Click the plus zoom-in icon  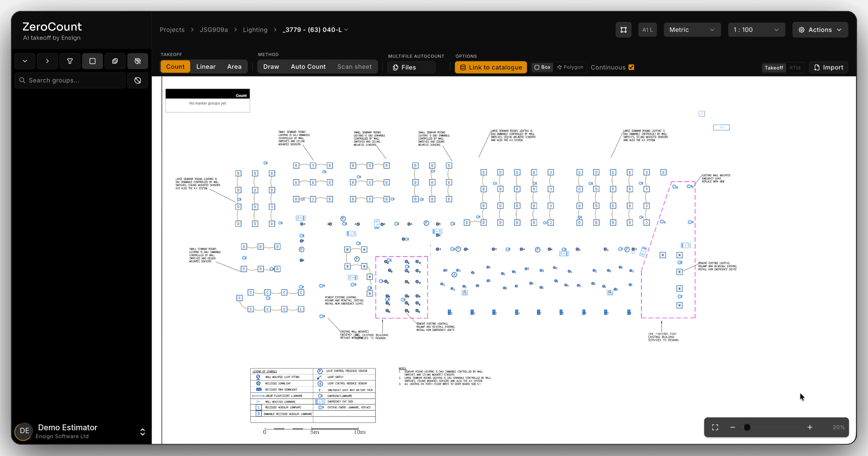coord(810,427)
